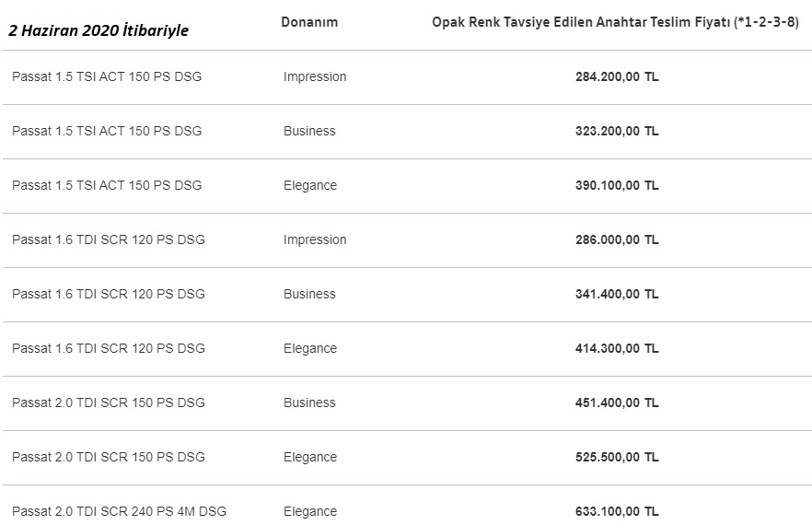The image size is (812, 525).
Task: Select the 323.200,00 TL price cell
Action: click(x=617, y=131)
